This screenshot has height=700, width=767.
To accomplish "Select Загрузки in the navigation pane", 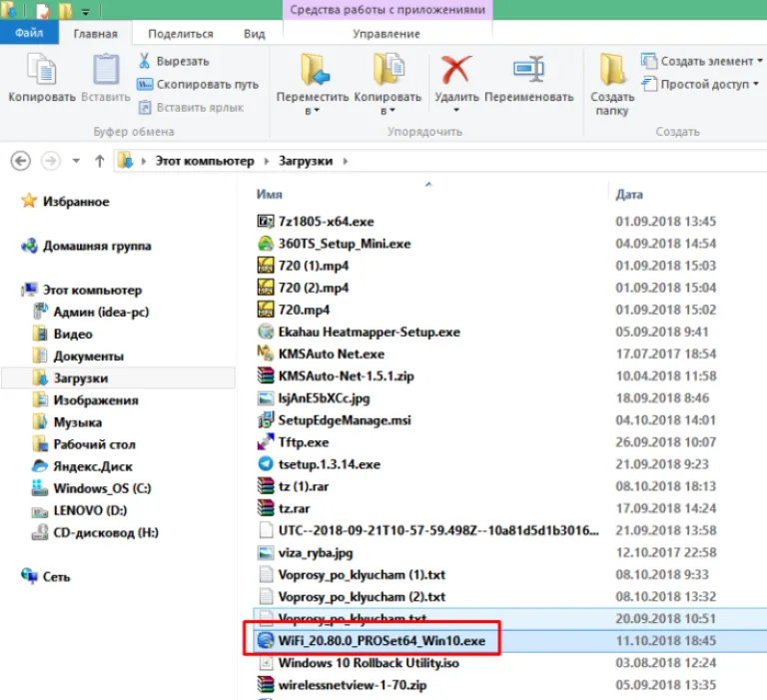I will 119,378.
